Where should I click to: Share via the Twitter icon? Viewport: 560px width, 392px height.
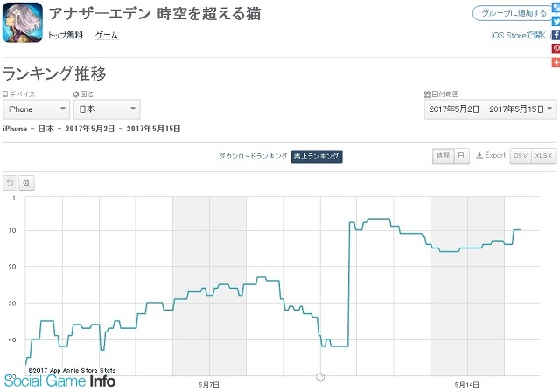point(556,21)
